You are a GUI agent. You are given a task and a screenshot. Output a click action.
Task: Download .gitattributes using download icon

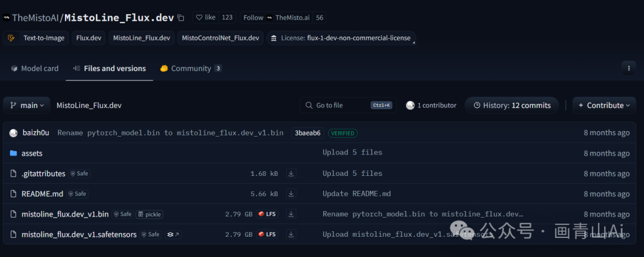coord(291,174)
